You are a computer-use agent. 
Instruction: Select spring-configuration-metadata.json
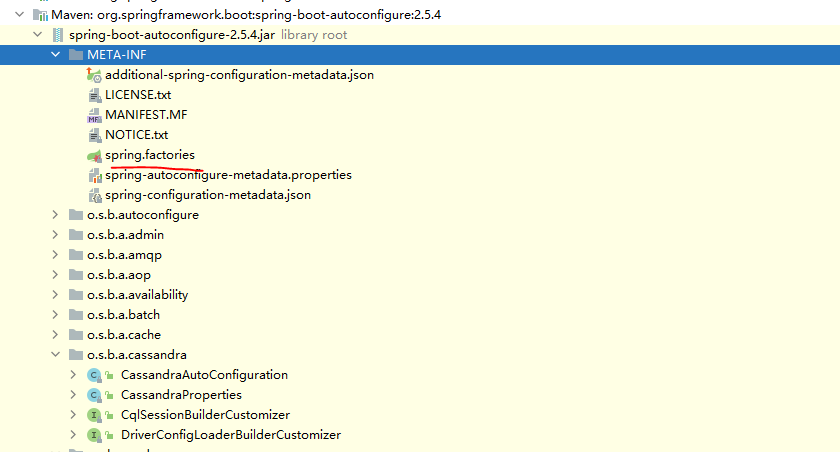(208, 195)
